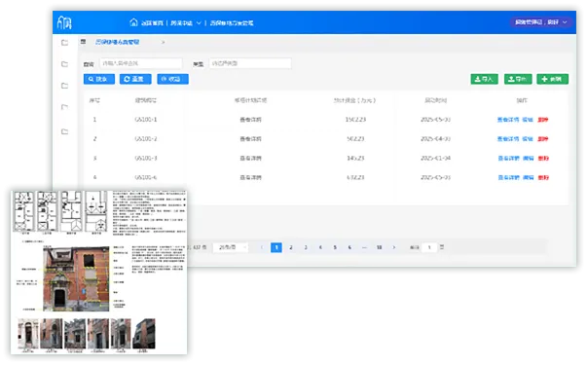Click the red Delete link in row 3

pyautogui.click(x=544, y=159)
